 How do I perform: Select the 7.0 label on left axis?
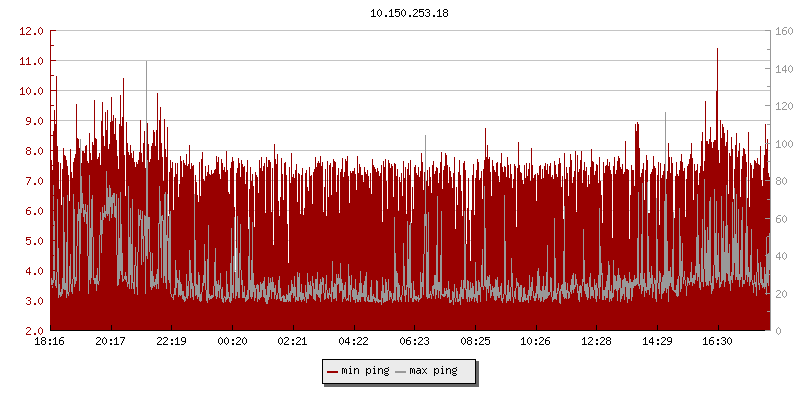33,181
